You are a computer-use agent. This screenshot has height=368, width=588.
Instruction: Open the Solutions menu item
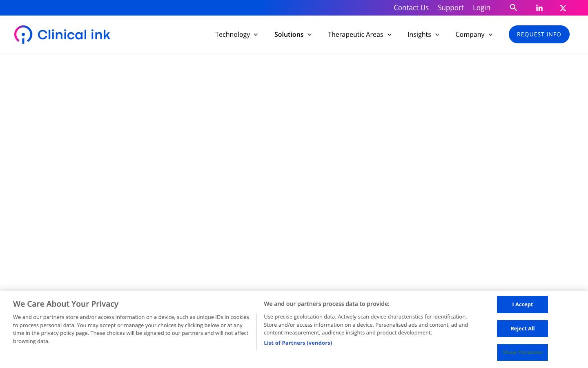[x=289, y=34]
